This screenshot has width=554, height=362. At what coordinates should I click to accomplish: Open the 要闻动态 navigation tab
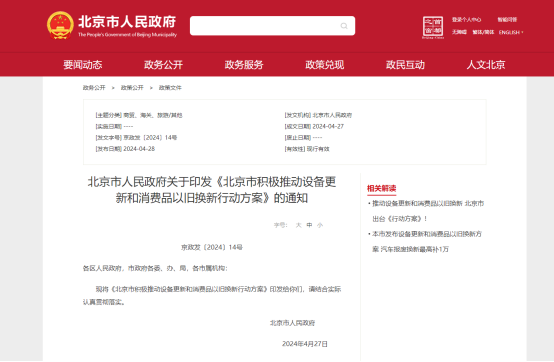click(83, 65)
